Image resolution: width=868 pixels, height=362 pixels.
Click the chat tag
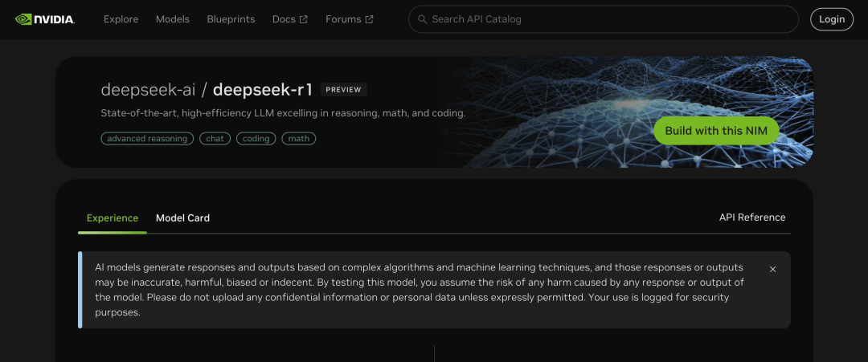[x=215, y=139]
